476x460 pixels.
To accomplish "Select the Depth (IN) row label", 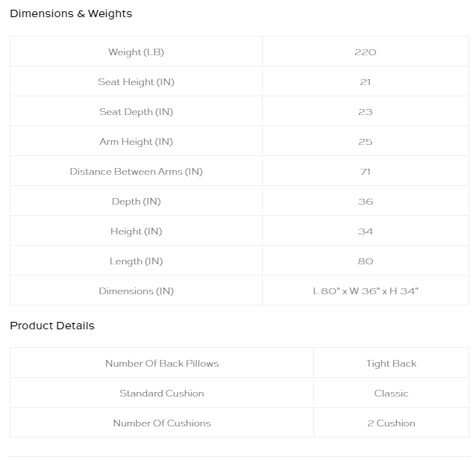I will (136, 202).
